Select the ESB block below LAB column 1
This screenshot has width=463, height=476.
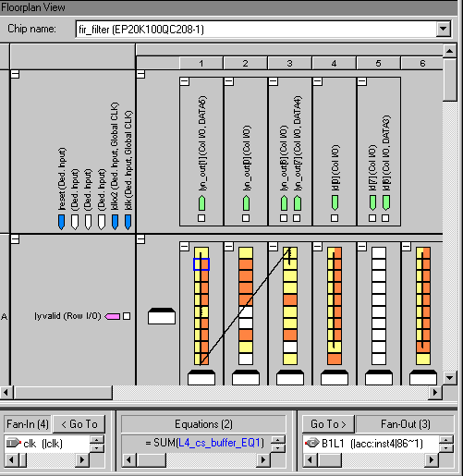point(201,377)
